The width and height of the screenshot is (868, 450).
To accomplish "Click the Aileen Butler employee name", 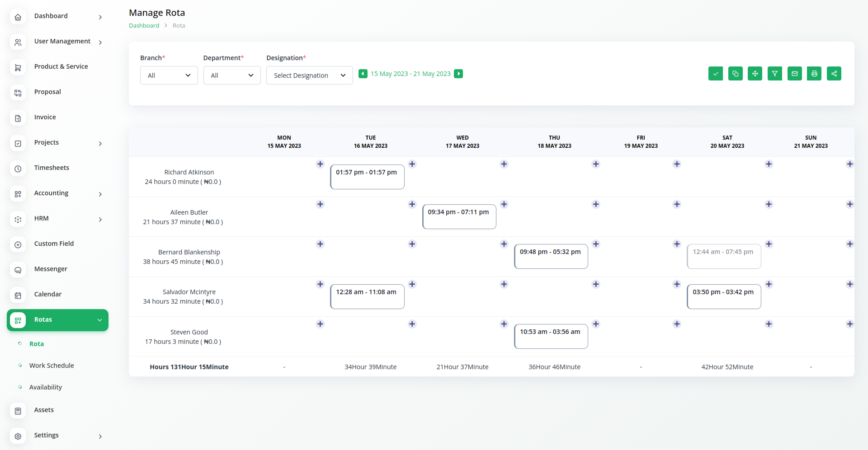I will [189, 212].
